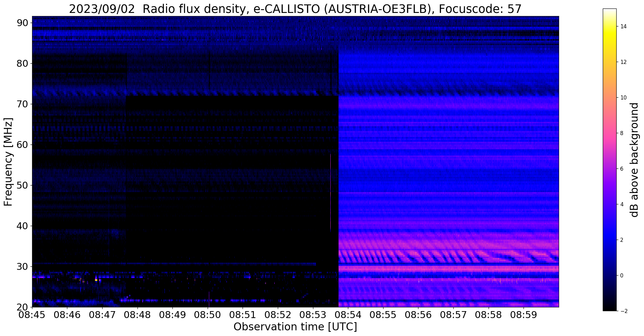Click the 'Observation time [UTC]' axis label
The image size is (644, 336).
pyautogui.click(x=295, y=327)
